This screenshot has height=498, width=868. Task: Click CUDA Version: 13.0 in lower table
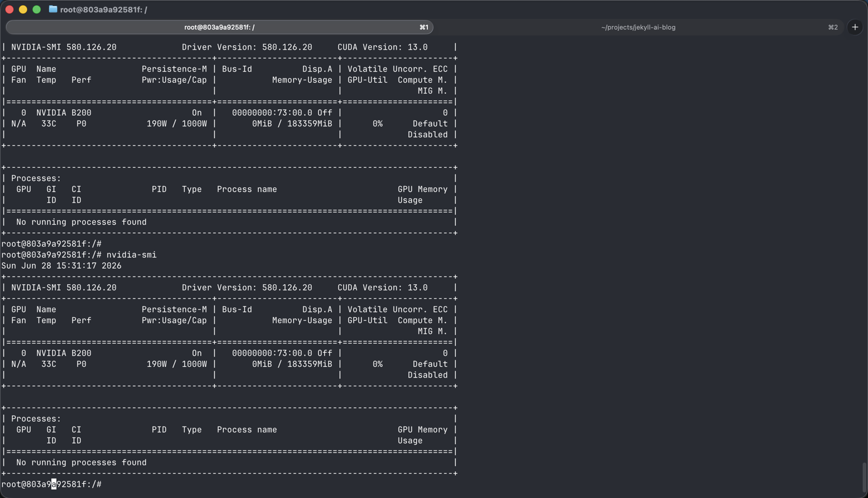pyautogui.click(x=383, y=288)
